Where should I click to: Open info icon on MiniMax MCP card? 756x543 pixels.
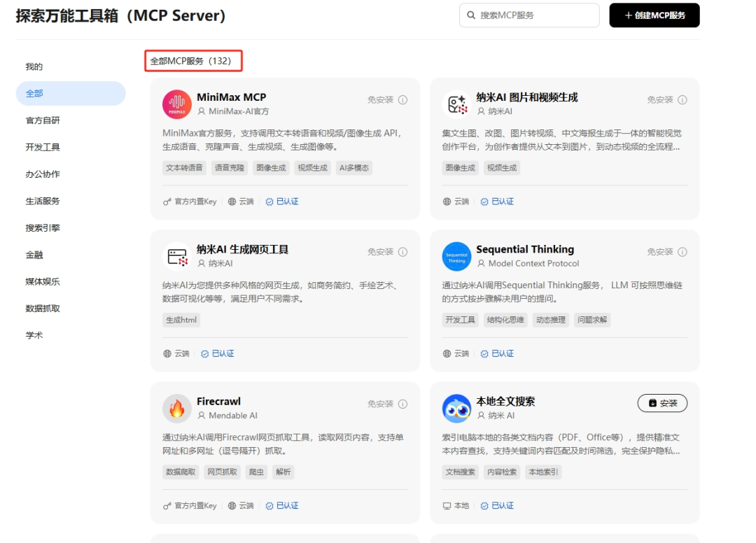point(403,100)
